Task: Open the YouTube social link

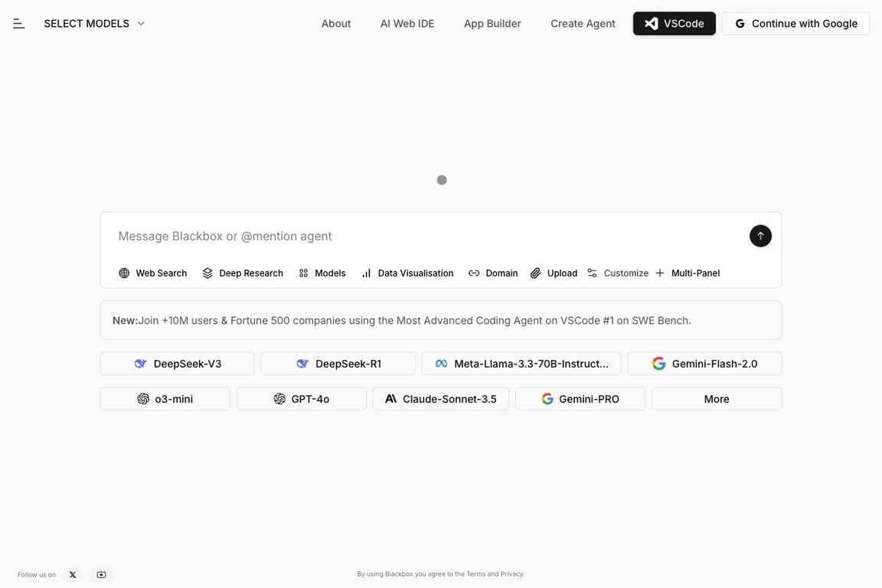Action: tap(101, 575)
